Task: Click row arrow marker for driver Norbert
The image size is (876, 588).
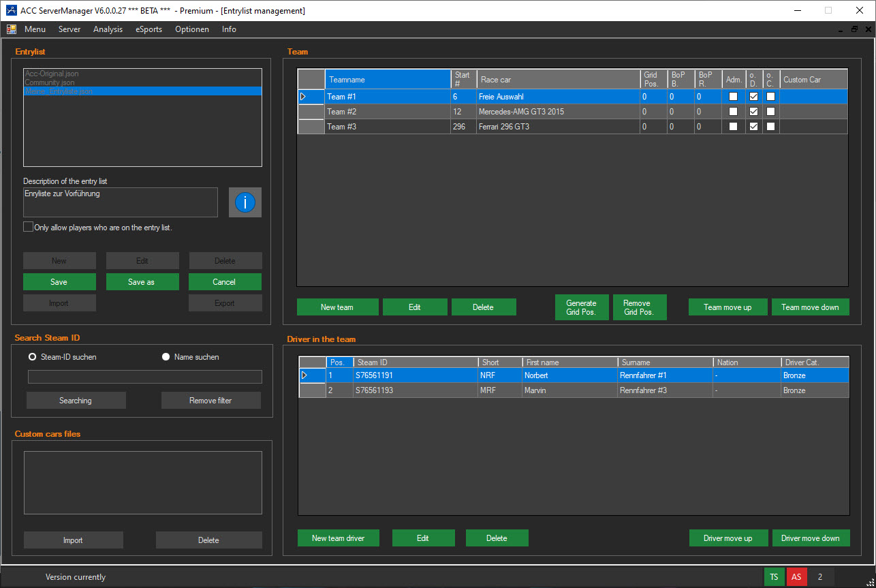Action: pyautogui.click(x=304, y=375)
